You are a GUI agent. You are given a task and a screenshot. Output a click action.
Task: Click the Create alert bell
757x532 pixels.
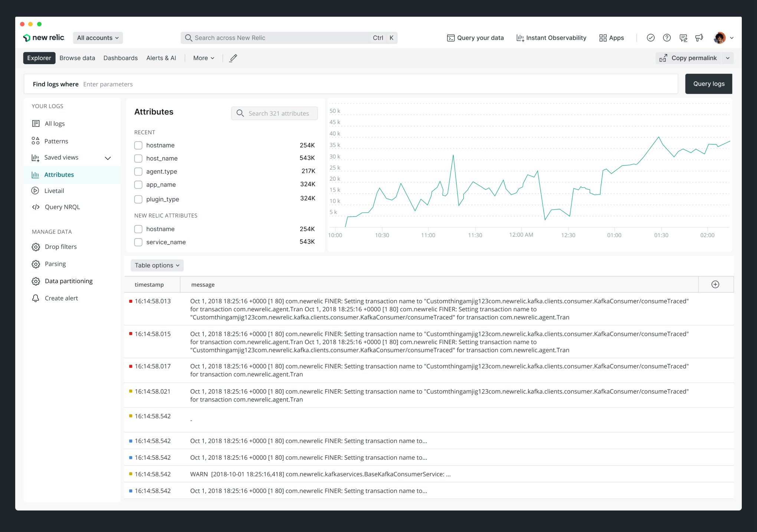click(x=36, y=298)
